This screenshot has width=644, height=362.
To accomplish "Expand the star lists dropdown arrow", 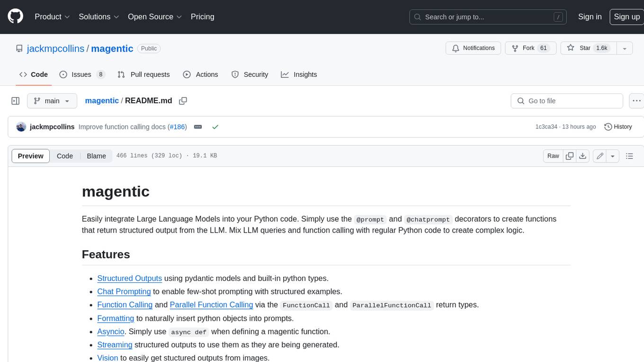I will (625, 48).
